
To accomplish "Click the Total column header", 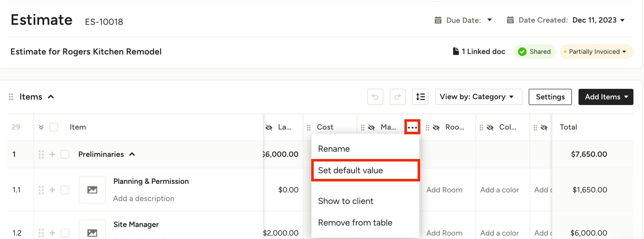I will click(568, 127).
